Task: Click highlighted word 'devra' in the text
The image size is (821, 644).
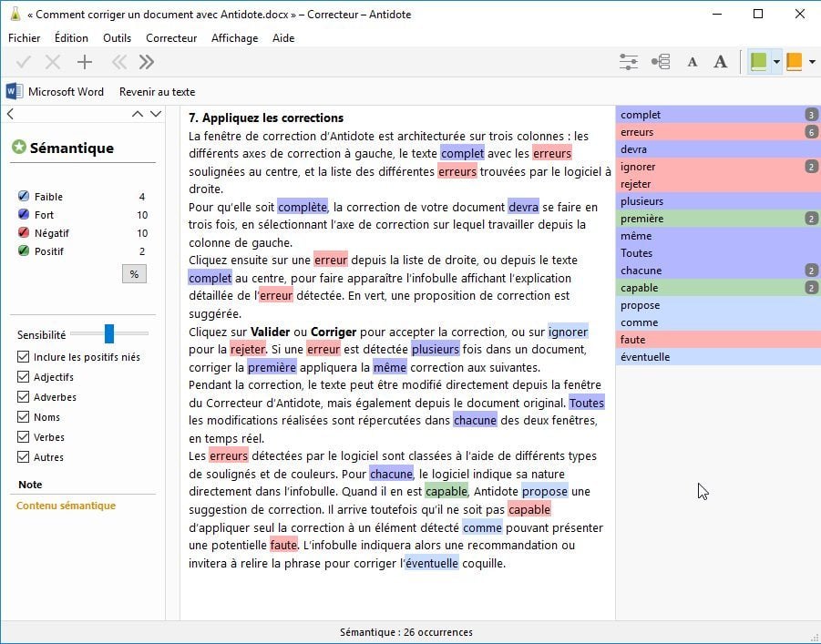Action: 523,207
